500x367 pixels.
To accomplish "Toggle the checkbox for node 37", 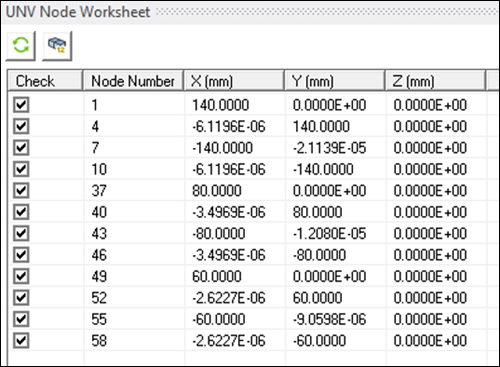I will pyautogui.click(x=21, y=191).
